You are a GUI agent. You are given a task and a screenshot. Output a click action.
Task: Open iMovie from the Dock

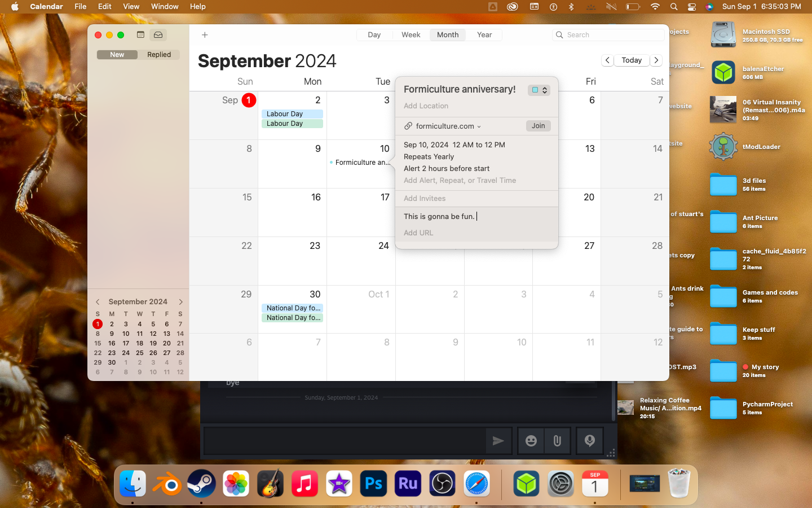(339, 484)
